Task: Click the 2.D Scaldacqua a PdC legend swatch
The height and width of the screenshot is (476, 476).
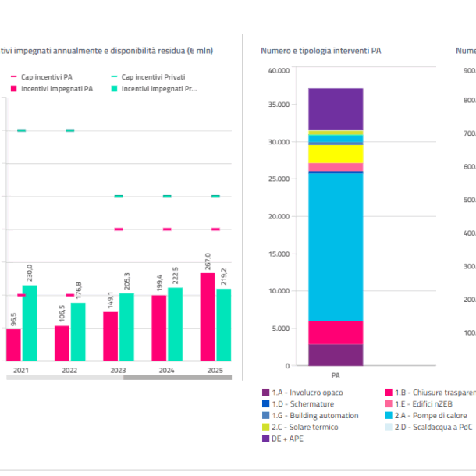Action: click(389, 427)
